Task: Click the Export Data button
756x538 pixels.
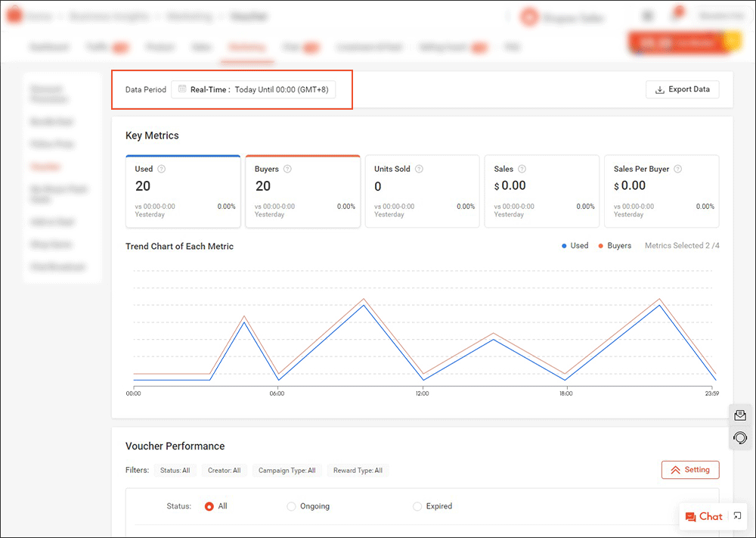Action: (x=682, y=89)
